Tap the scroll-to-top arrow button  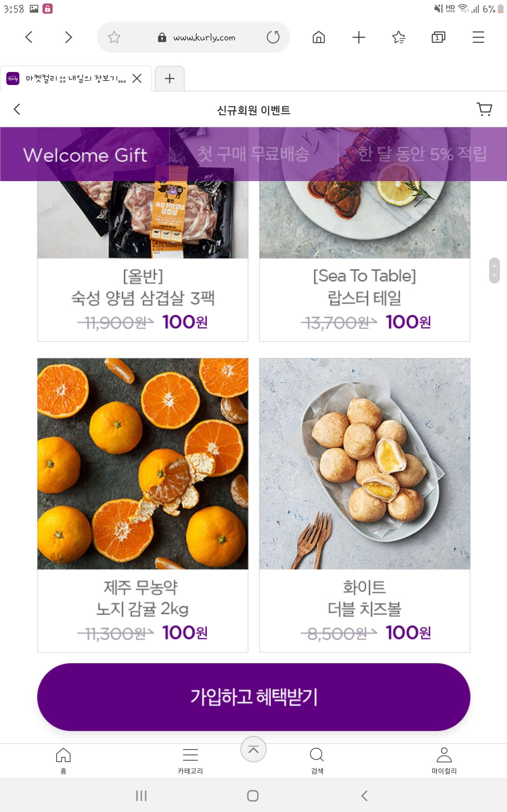click(x=253, y=749)
